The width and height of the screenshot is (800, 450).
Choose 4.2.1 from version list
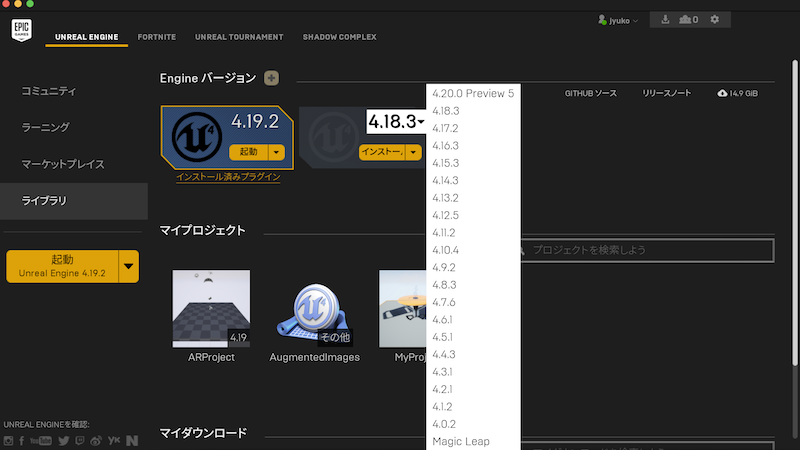pyautogui.click(x=473, y=389)
